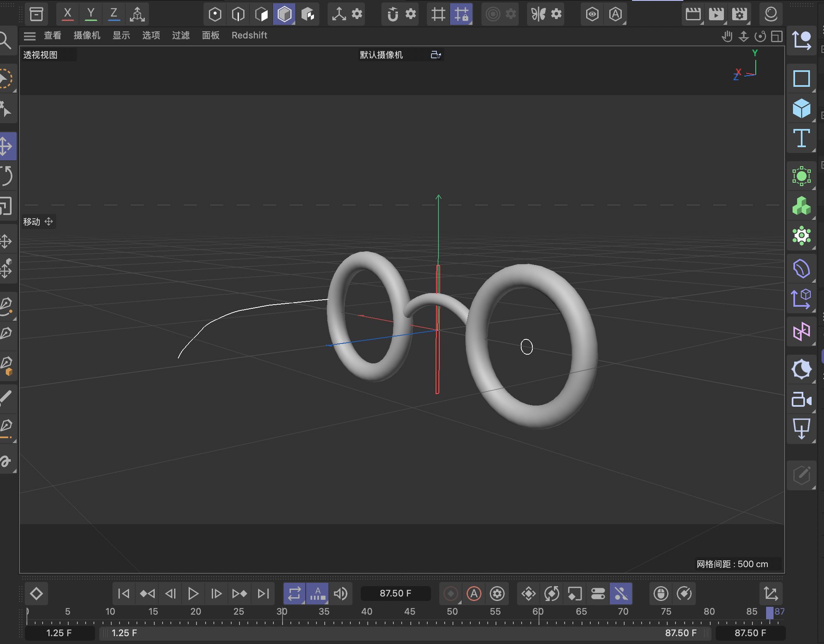The height and width of the screenshot is (644, 824).
Task: Toggle Z axis lock
Action: click(114, 14)
